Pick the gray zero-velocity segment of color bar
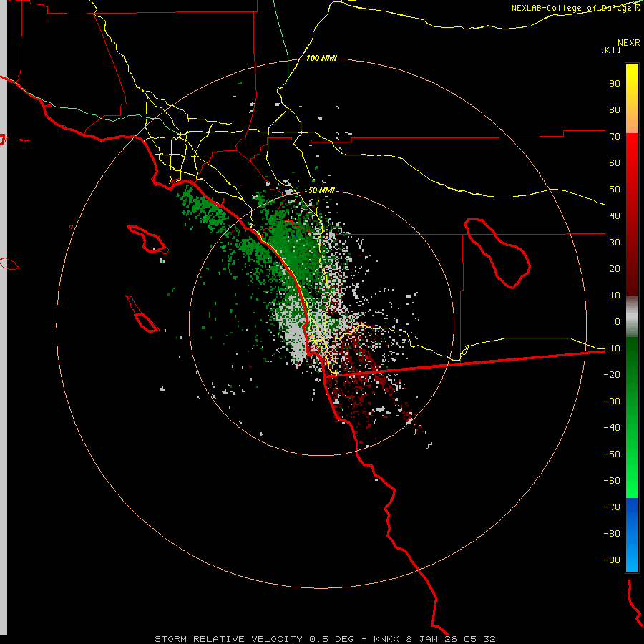The width and height of the screenshot is (644, 644). (632, 317)
